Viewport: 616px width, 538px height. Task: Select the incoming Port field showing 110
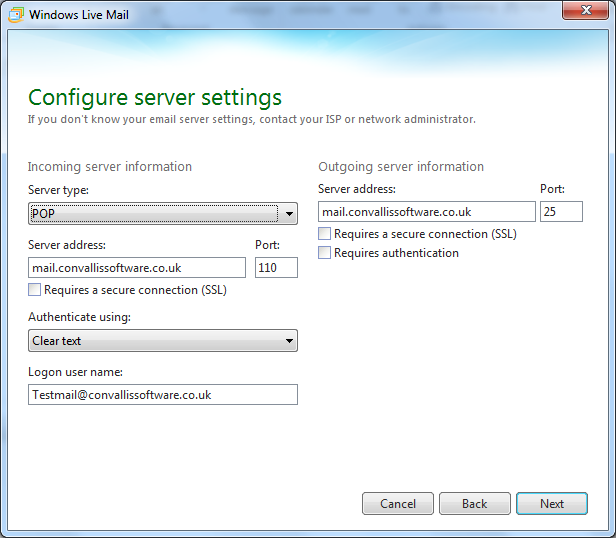pyautogui.click(x=276, y=268)
